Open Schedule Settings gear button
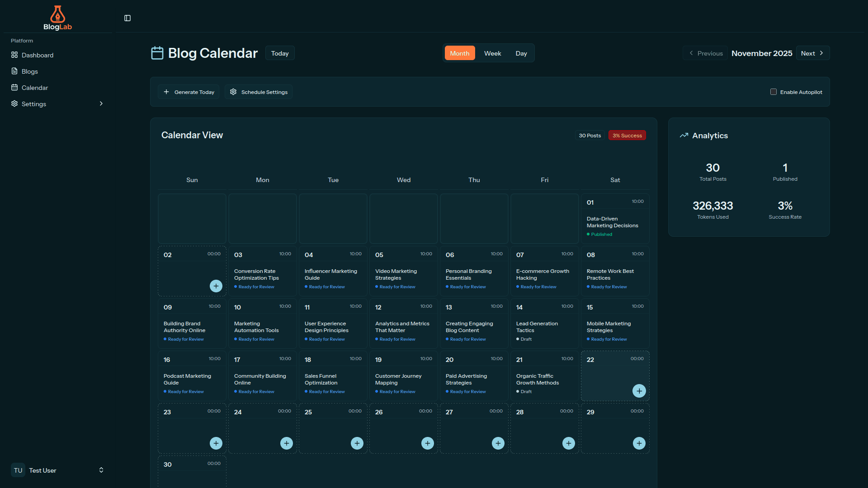Image resolution: width=868 pixels, height=488 pixels. tap(259, 92)
